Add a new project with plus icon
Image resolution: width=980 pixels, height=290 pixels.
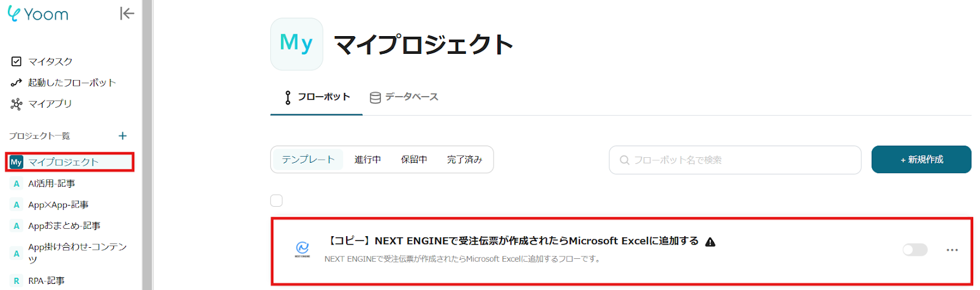pos(123,136)
